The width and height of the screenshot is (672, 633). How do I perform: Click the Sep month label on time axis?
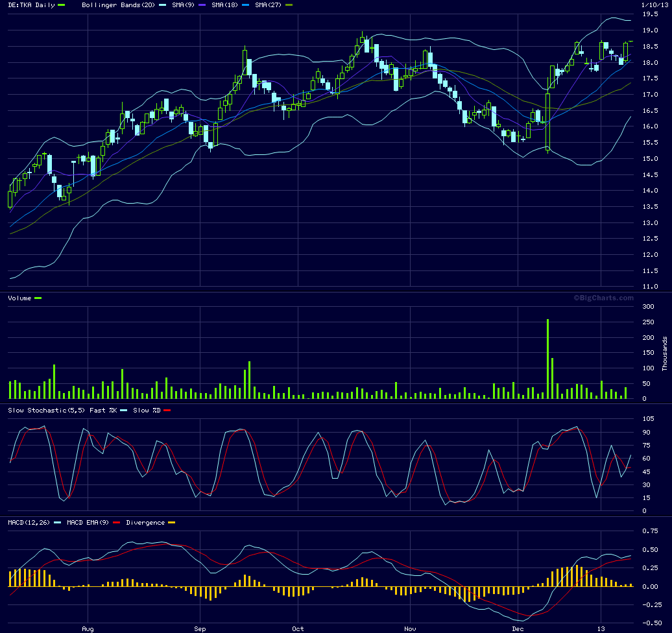click(200, 628)
